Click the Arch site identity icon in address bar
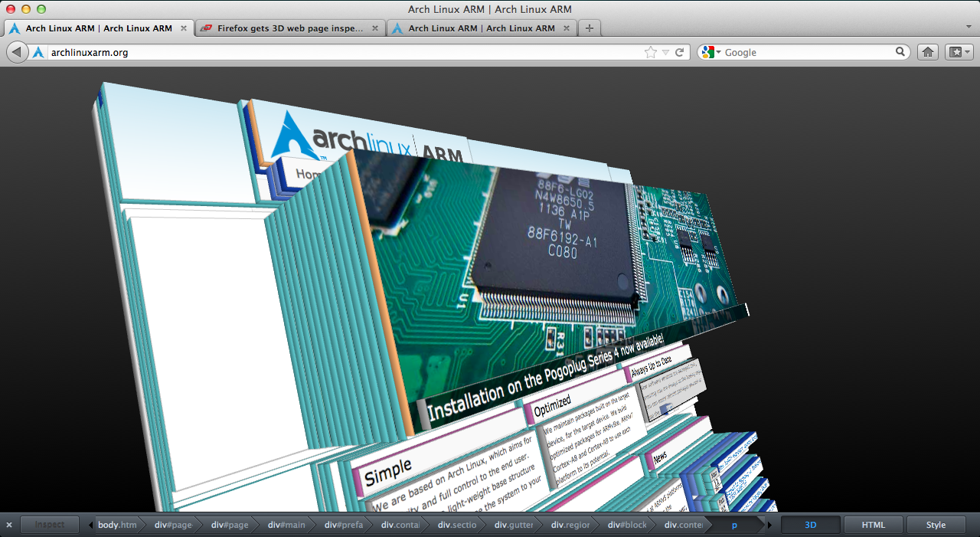Screen dimensions: 980x537 point(38,52)
